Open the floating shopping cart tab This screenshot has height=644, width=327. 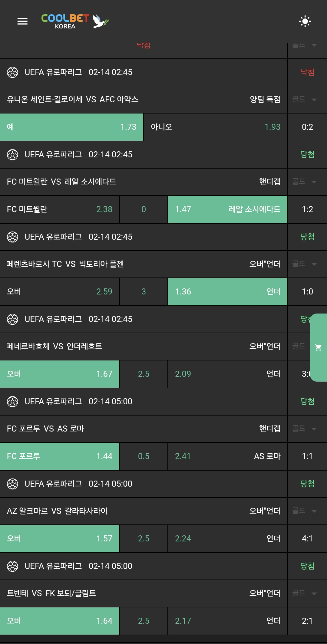(319, 347)
